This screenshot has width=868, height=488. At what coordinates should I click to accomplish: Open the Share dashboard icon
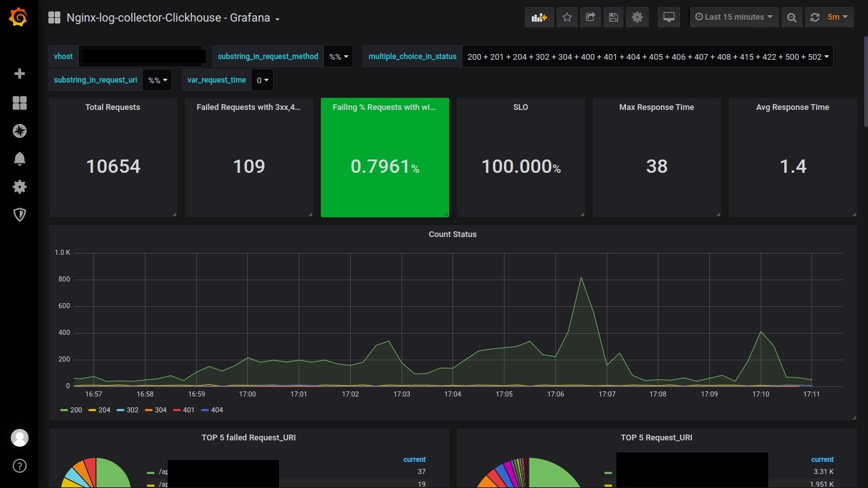(590, 17)
